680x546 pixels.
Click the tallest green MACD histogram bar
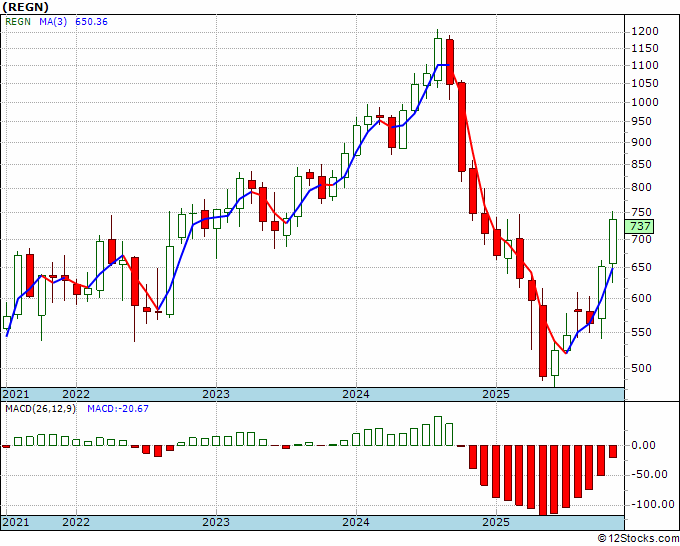[x=438, y=431]
